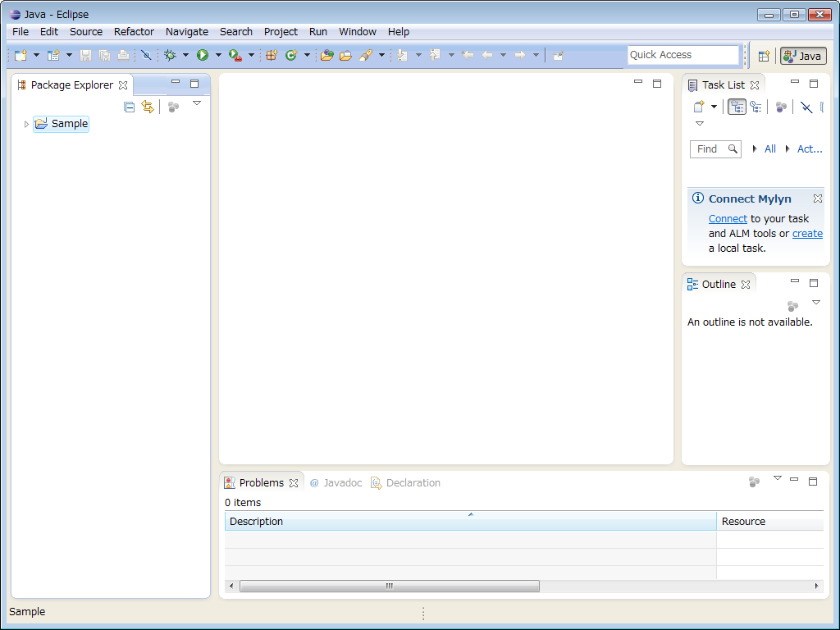This screenshot has width=840, height=630.
Task: Open the Outline view menu triangle
Action: [816, 303]
